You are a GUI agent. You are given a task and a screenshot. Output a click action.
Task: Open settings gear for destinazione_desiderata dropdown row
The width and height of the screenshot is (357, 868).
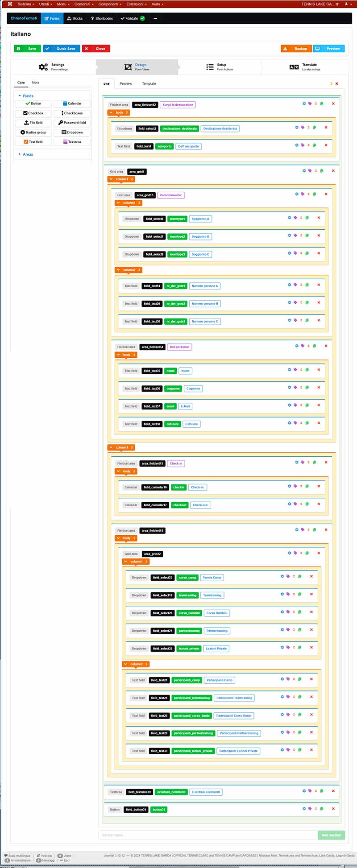297,128
